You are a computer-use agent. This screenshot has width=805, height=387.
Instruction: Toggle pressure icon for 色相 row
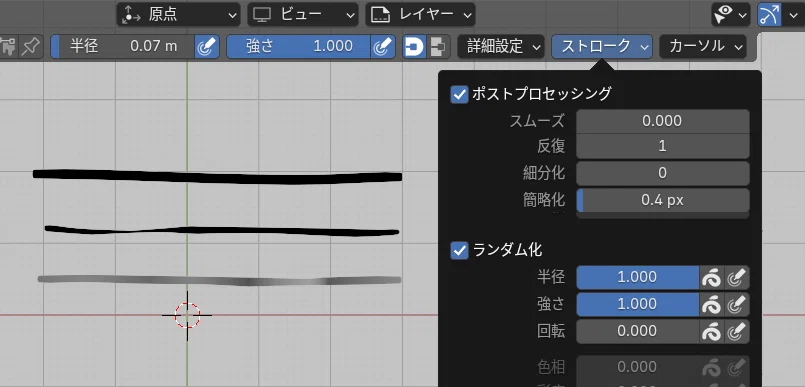pos(737,367)
